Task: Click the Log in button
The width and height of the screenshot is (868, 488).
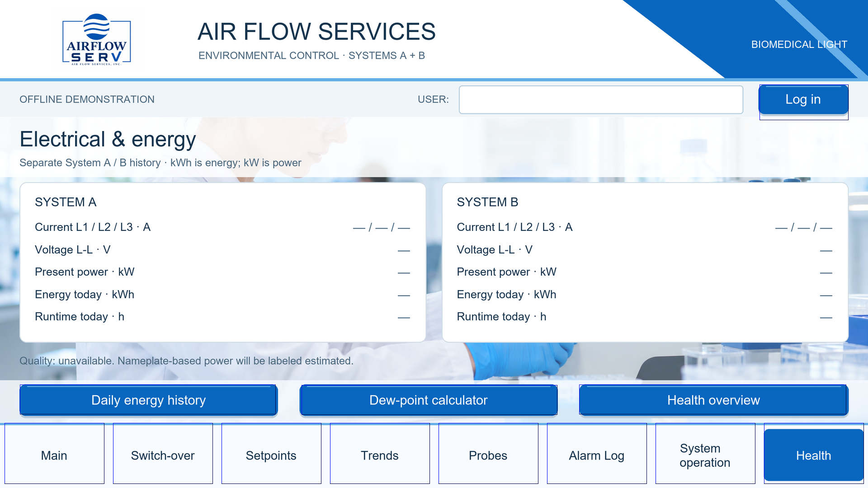Action: pyautogui.click(x=803, y=100)
